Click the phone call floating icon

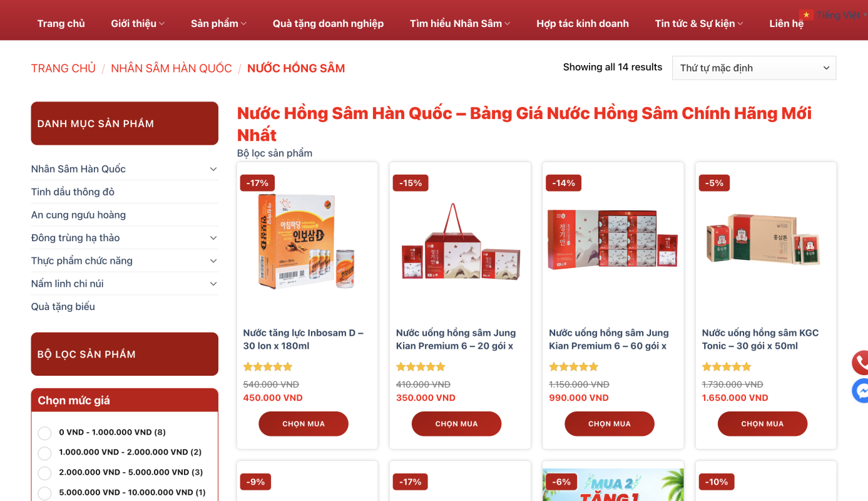861,363
